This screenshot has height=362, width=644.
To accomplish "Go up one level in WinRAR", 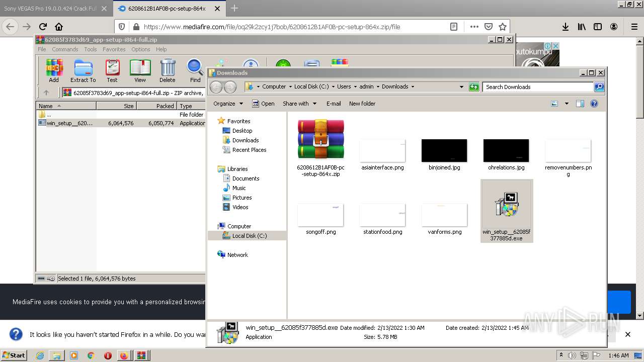I will (x=46, y=93).
